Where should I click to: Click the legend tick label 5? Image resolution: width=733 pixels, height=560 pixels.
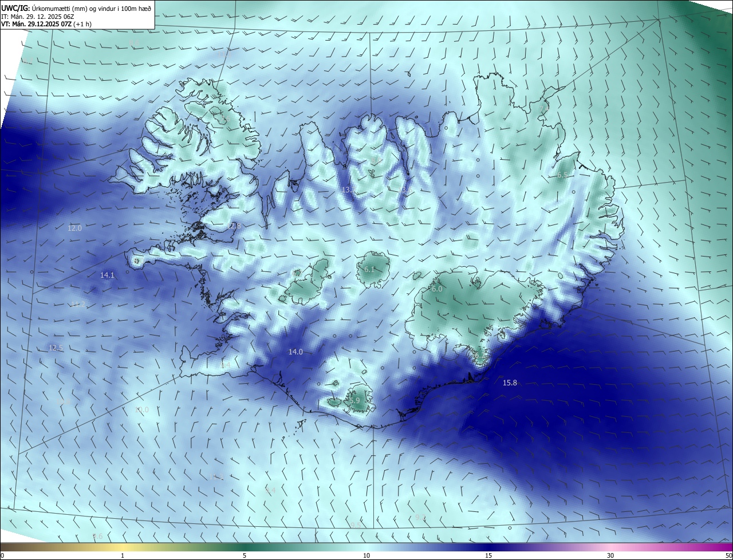coord(245,555)
